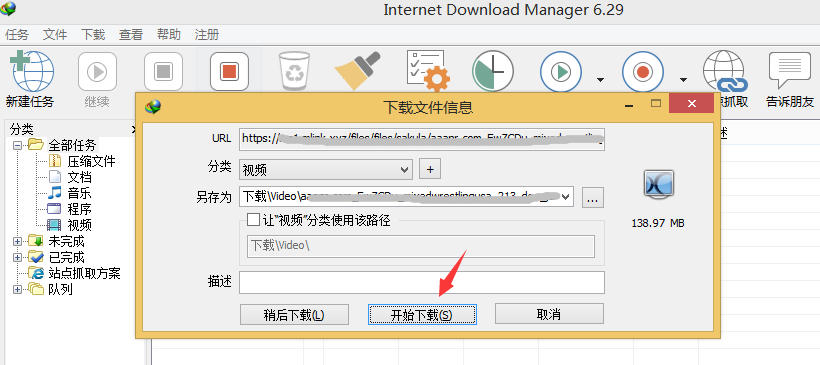Screen dimensions: 820x365
Task: Click the 开始下载(S) button
Action: point(422,315)
